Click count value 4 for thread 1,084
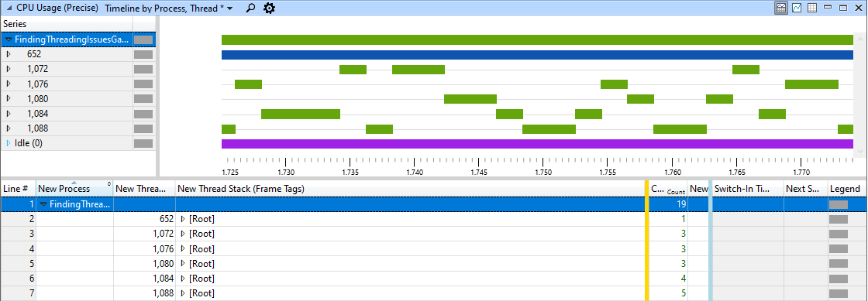Screen dimensions: 868x301 (684, 279)
